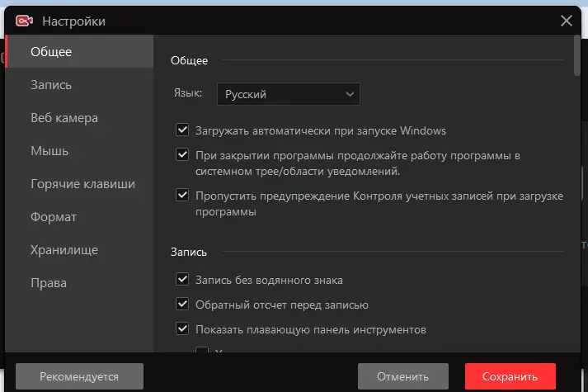Open the Общее settings section
Image resolution: width=588 pixels, height=392 pixels.
[x=51, y=52]
